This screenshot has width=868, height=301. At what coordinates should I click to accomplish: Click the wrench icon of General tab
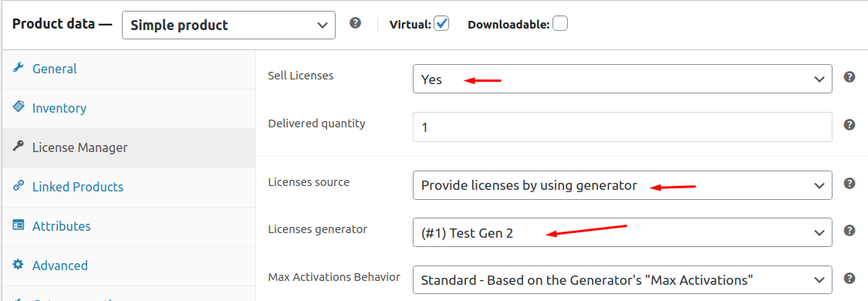[x=19, y=68]
